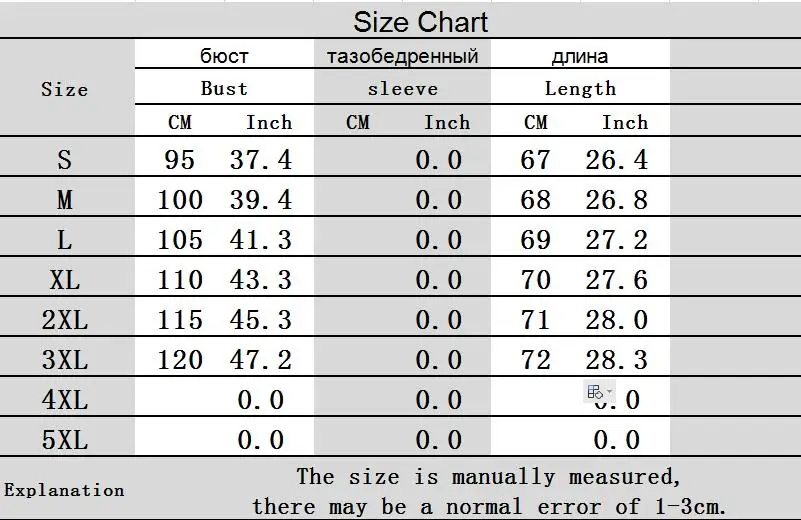The width and height of the screenshot is (801, 520).
Task: Click the бюст label cell
Action: (224, 56)
